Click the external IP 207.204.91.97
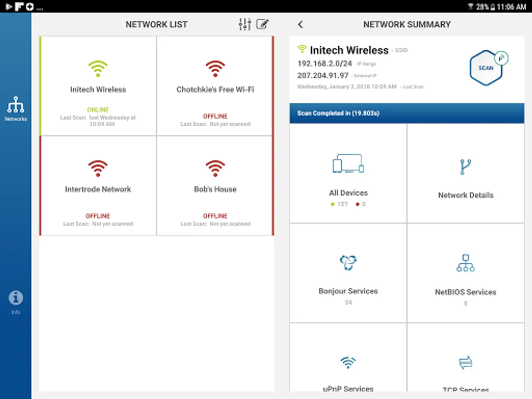This screenshot has width=532, height=399. [323, 75]
